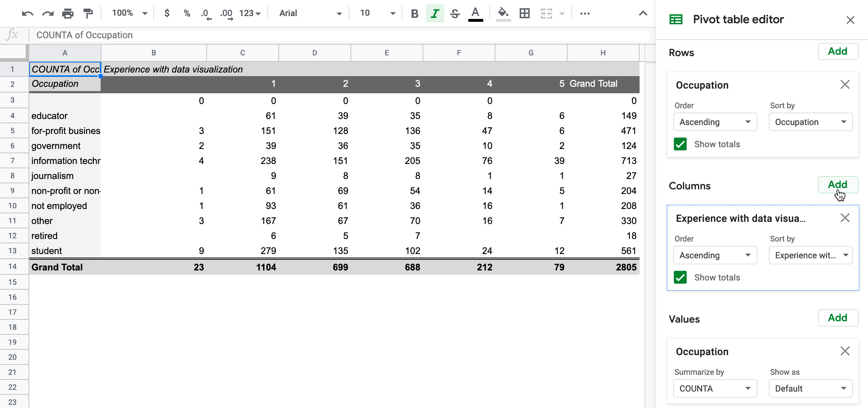Toggle italic formatting button

[x=435, y=14]
